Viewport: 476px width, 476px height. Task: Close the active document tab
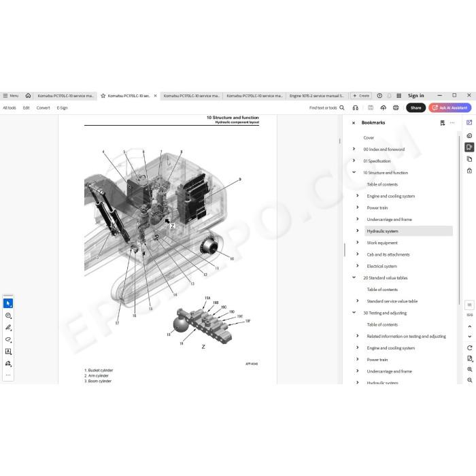[156, 96]
